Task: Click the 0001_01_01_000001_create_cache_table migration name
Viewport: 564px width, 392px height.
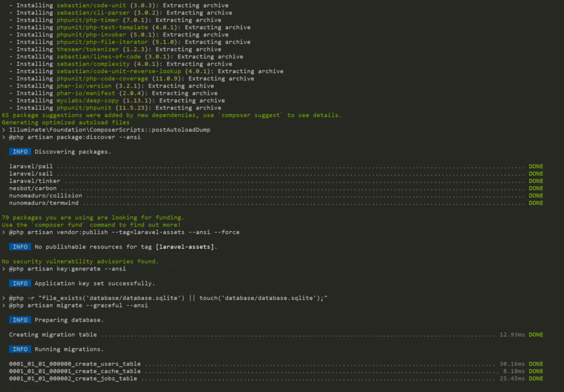Action: 75,372
